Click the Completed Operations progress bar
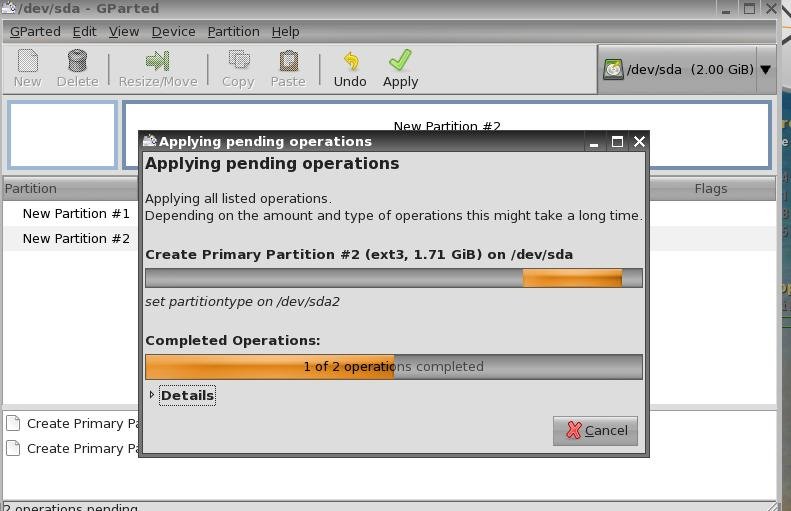This screenshot has height=511, width=791. 393,367
